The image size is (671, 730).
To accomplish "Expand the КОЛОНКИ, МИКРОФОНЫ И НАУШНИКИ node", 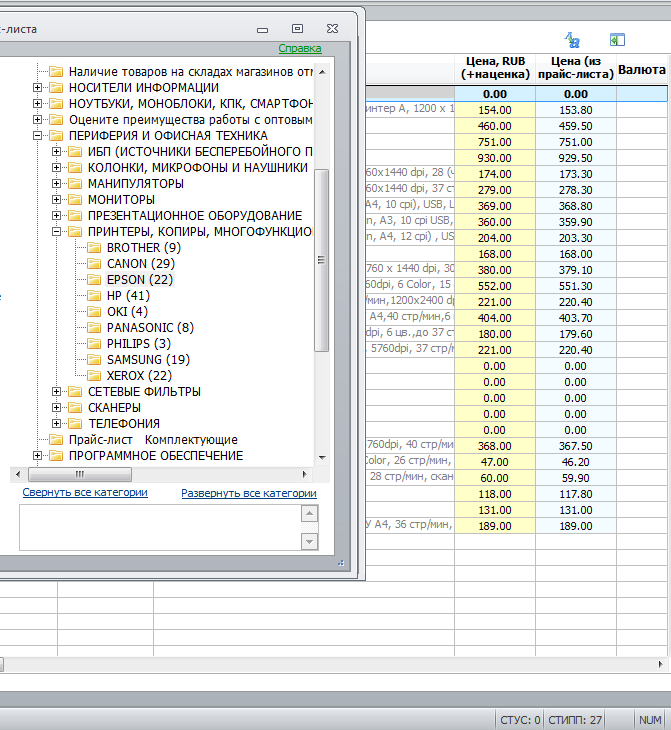I will click(x=56, y=168).
